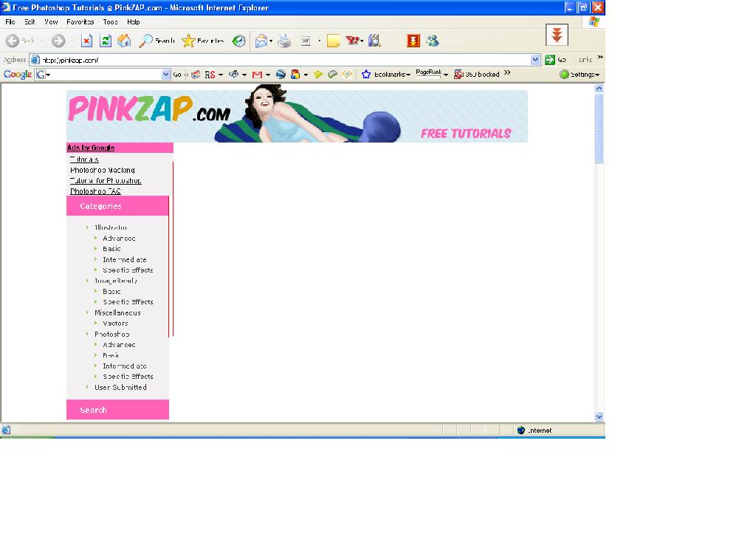Click the red download arrow icon
Screen dimensions: 756x548
413,41
